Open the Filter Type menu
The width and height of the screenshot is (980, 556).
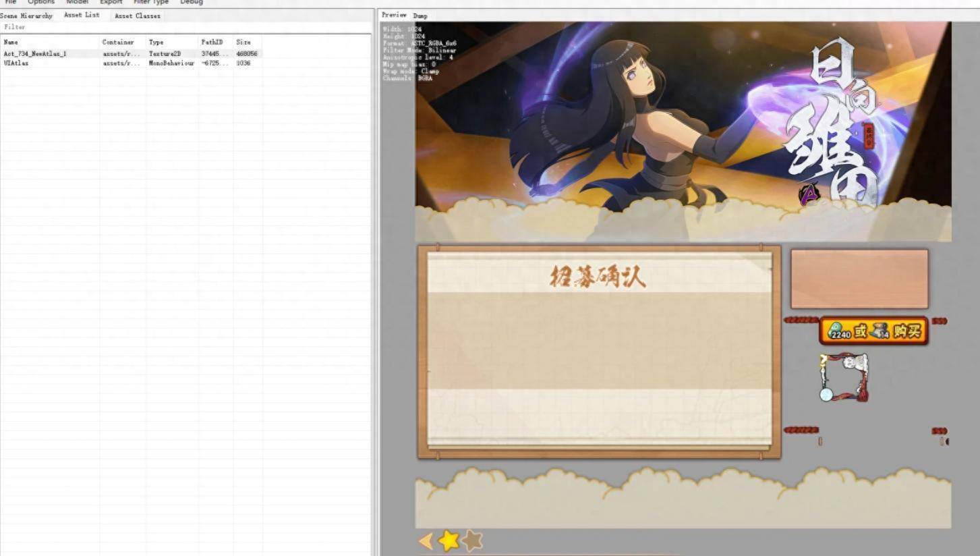coord(151,3)
